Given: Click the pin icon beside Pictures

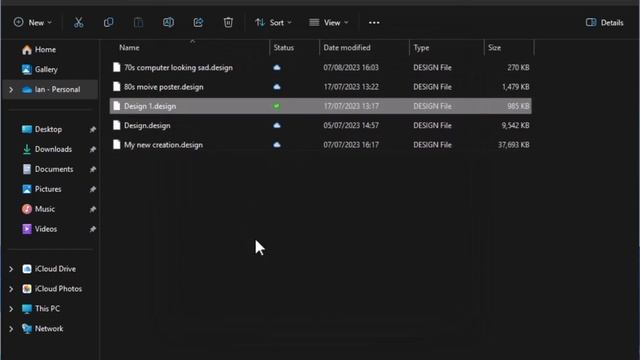Looking at the screenshot, I should coord(93,189).
